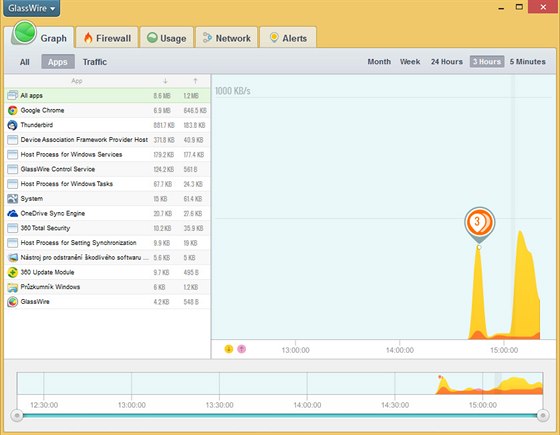Select the Průzkumník Windows row text
This screenshot has height=435, width=560.
[x=50, y=287]
